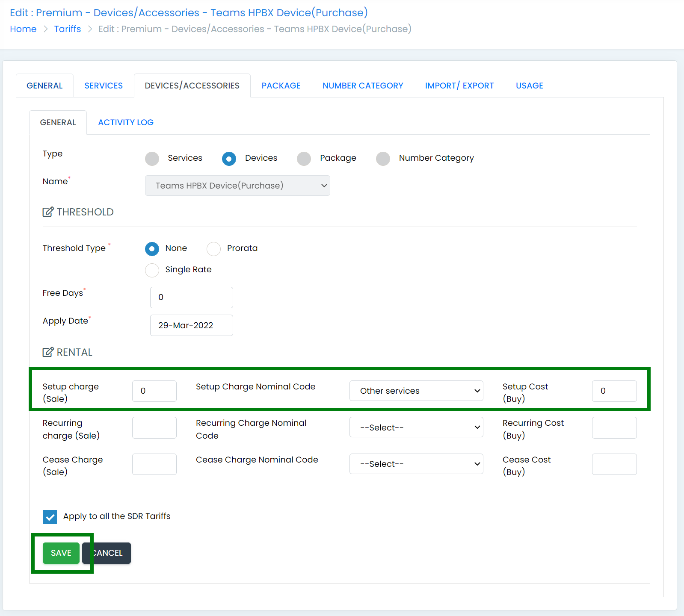Click the Recurring Cost (Buy) input
This screenshot has width=684, height=616.
coord(614,427)
